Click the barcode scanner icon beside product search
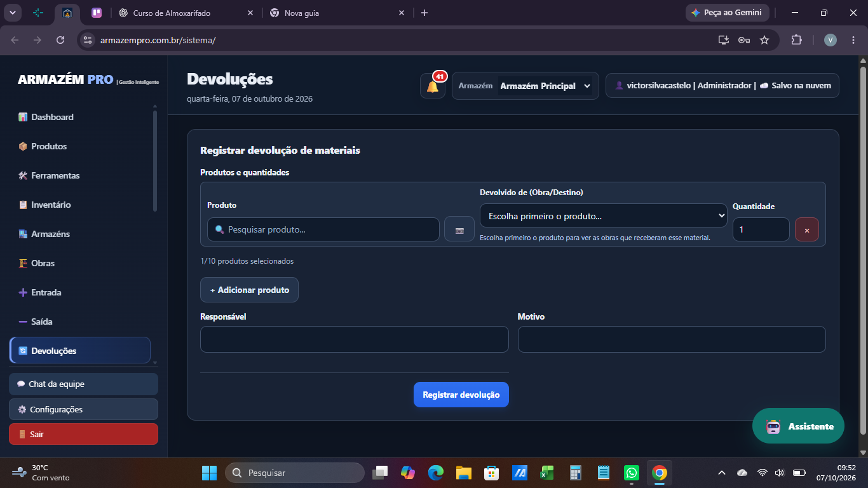The height and width of the screenshot is (488, 868). pos(459,229)
